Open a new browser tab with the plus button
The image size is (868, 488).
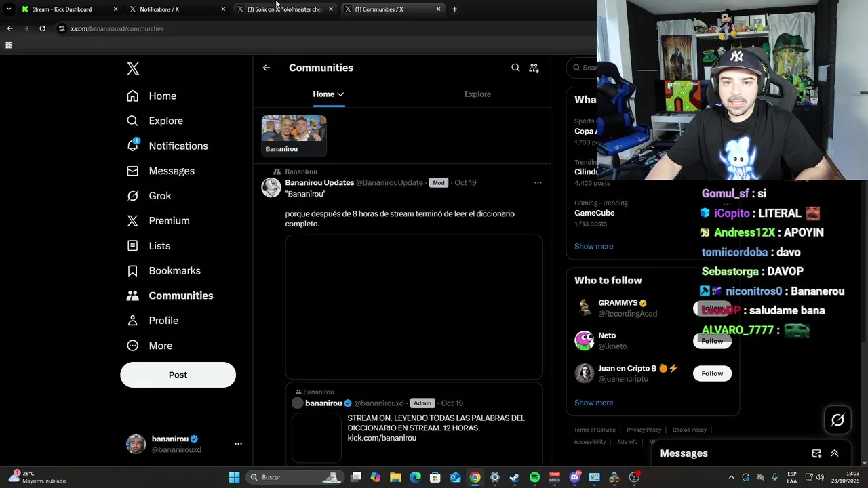(x=454, y=9)
